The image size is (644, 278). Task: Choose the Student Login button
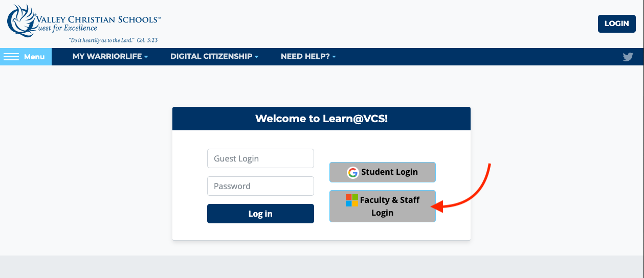[383, 172]
